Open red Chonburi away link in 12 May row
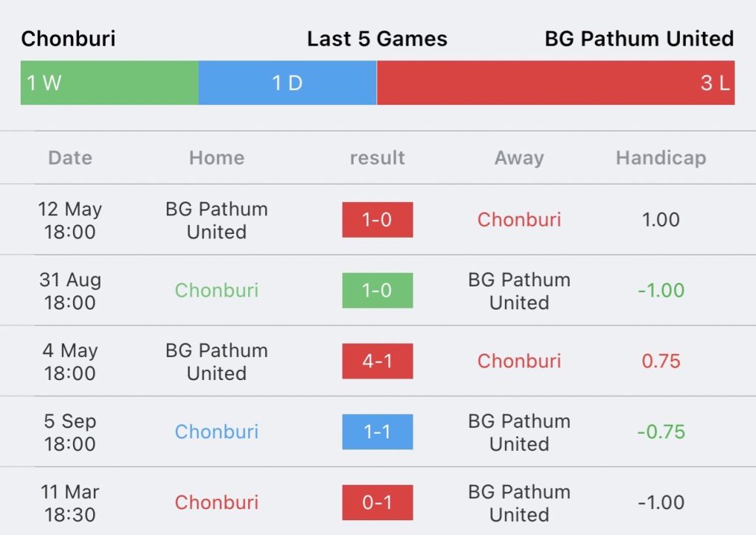Image resolution: width=756 pixels, height=535 pixels. 519,220
